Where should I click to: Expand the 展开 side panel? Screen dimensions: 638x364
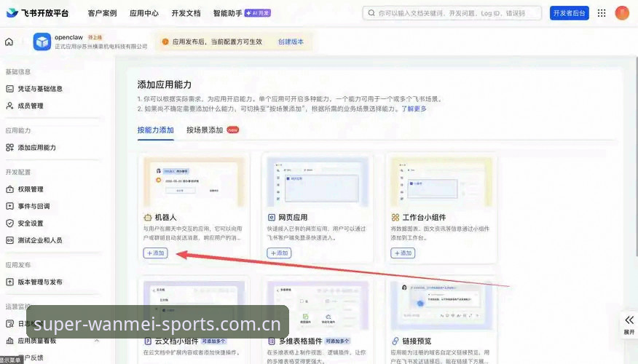629,325
